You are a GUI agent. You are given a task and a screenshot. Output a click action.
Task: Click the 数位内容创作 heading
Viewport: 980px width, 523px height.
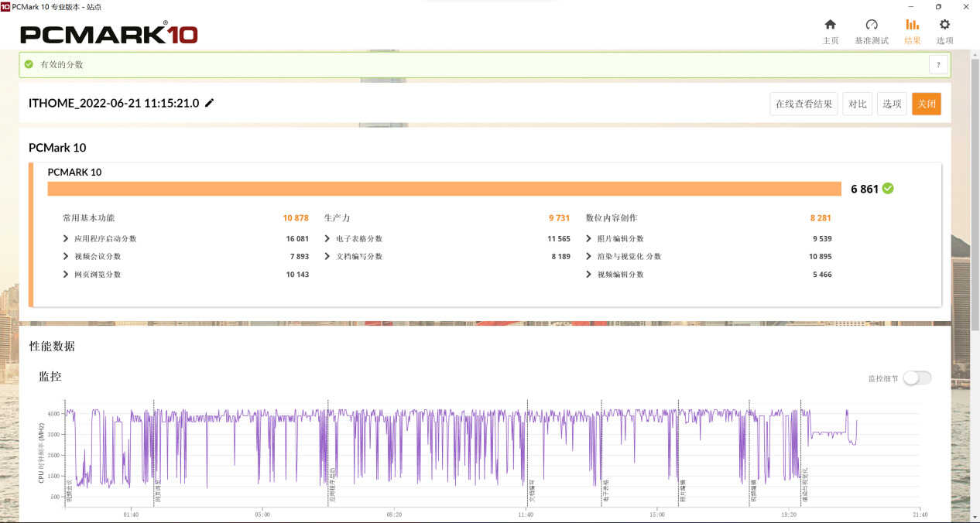pos(612,218)
